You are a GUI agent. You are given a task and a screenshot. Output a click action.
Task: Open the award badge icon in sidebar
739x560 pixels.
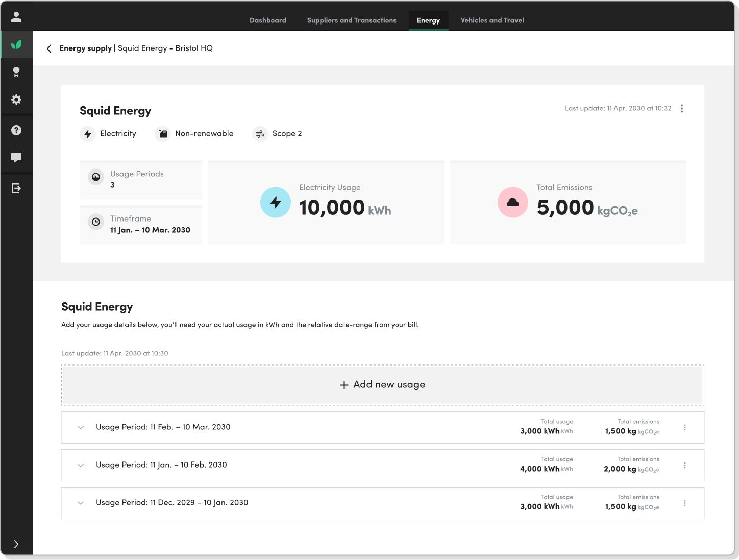tap(16, 72)
